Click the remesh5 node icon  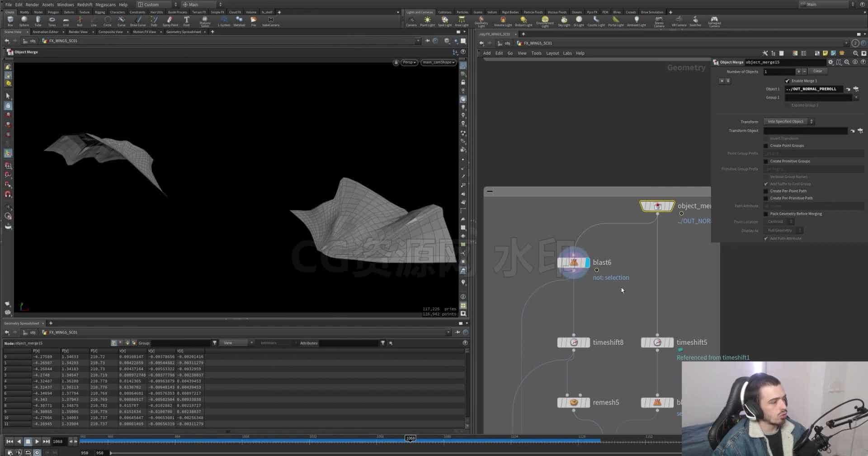pos(574,403)
